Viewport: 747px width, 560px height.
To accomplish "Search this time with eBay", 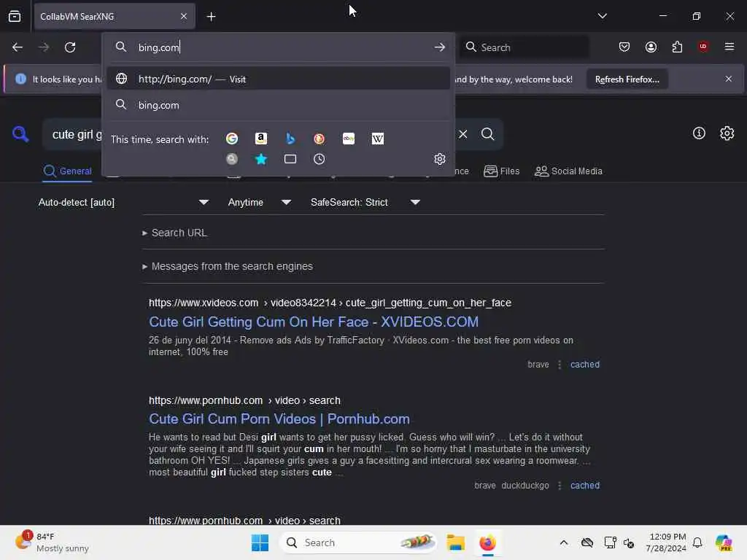I will tap(348, 139).
